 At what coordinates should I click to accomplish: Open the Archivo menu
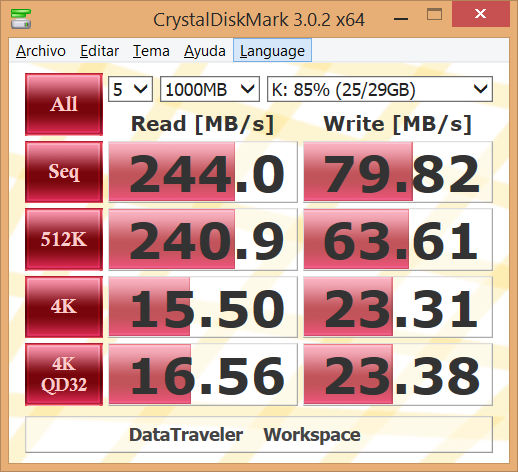pyautogui.click(x=41, y=51)
